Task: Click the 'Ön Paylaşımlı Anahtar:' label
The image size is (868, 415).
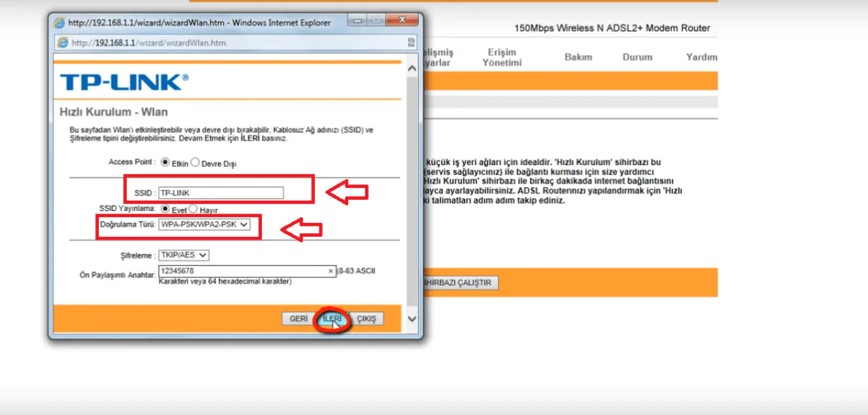Action: (x=118, y=275)
